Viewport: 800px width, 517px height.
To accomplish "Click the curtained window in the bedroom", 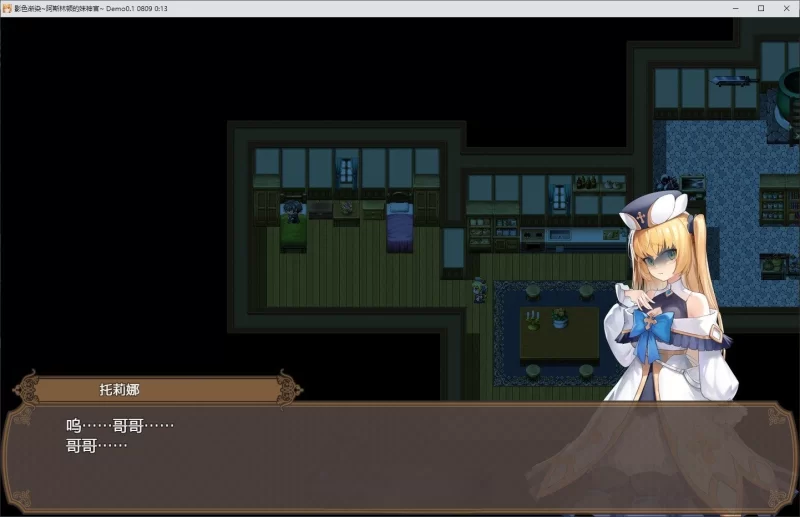I will [x=346, y=171].
